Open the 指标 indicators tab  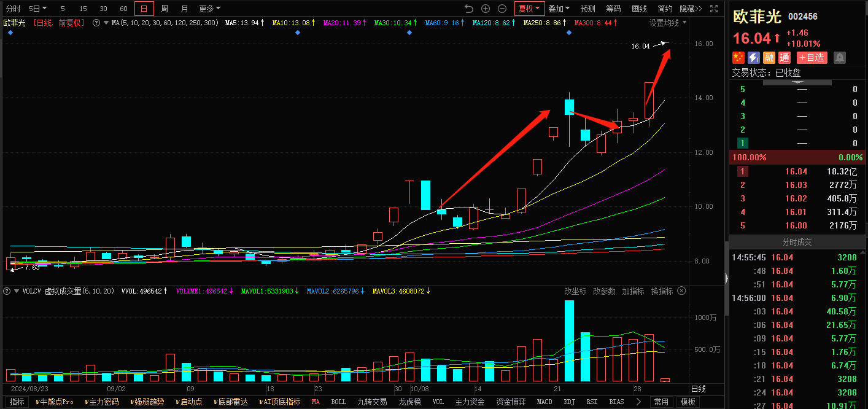(17, 402)
